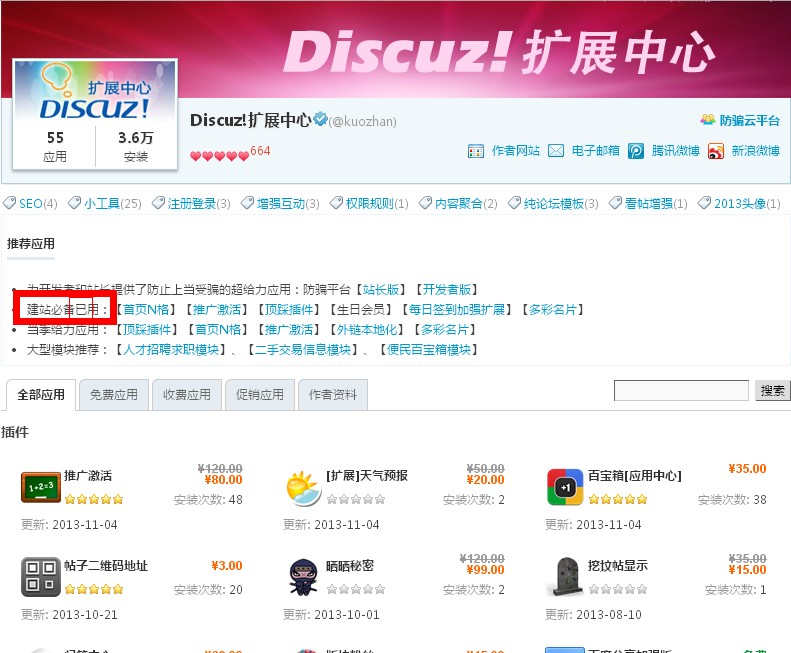Click the 晒晒秘密 ninja icon
This screenshot has height=653, width=791.
point(303,577)
